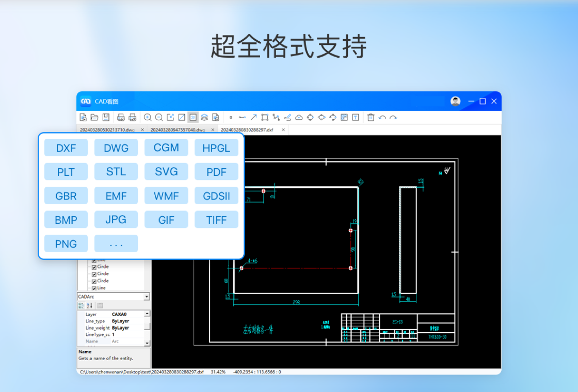Click the trash delete icon
This screenshot has height=392, width=578.
(371, 118)
